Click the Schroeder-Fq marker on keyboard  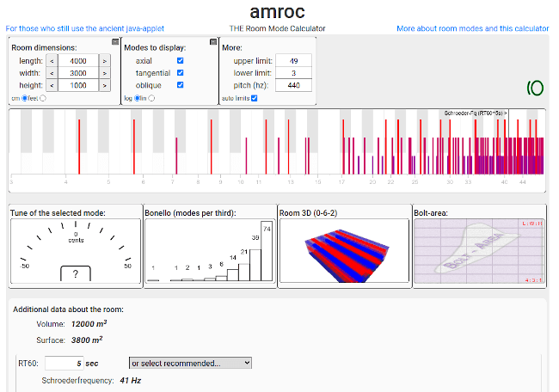tap(475, 113)
